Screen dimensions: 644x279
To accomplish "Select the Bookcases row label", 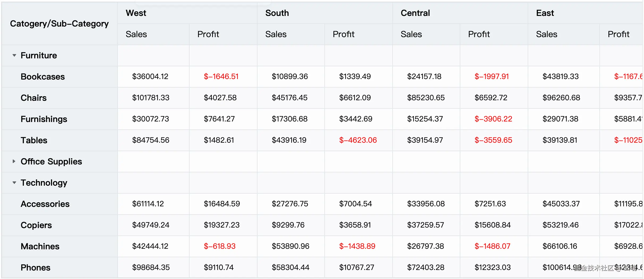I will coord(42,77).
